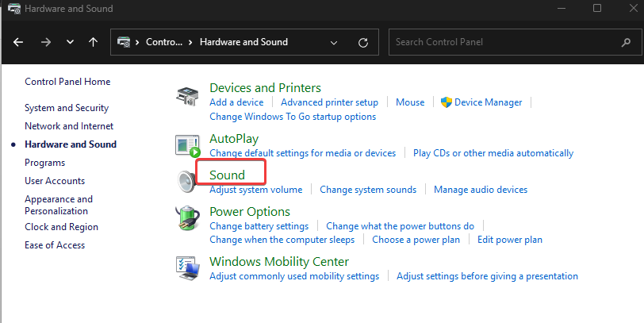Open Network and Internet category
The width and height of the screenshot is (644, 323).
[x=69, y=126]
